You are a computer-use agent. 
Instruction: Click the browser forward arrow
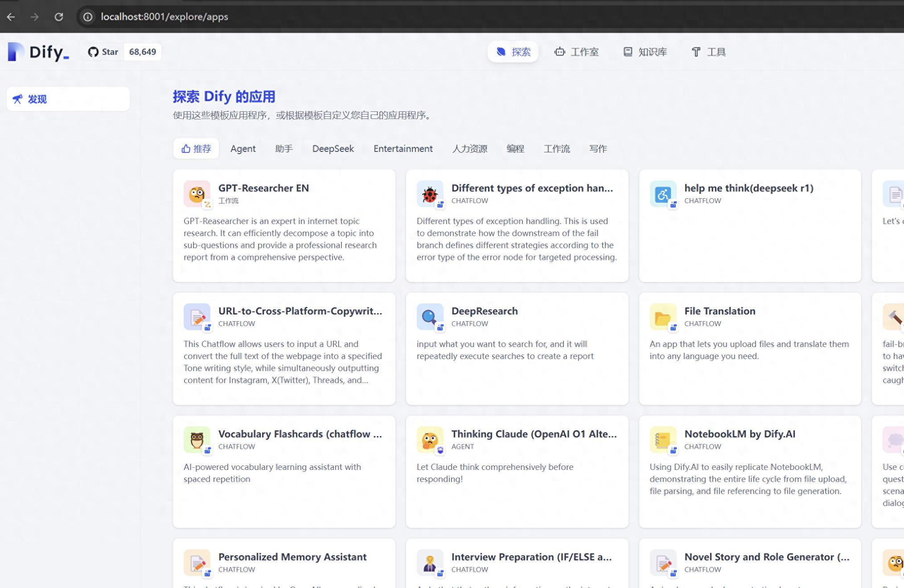(x=35, y=17)
